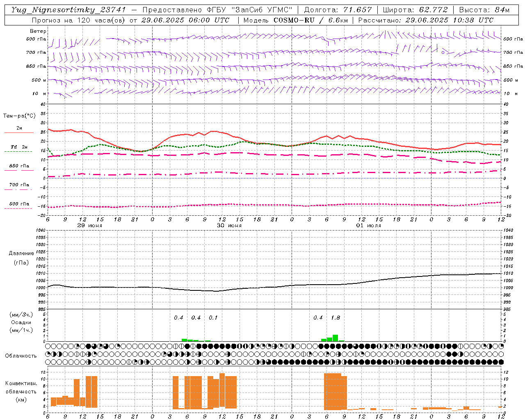Click the Тем-ра(°C) axis title
525x420 pixels.
pos(19,116)
